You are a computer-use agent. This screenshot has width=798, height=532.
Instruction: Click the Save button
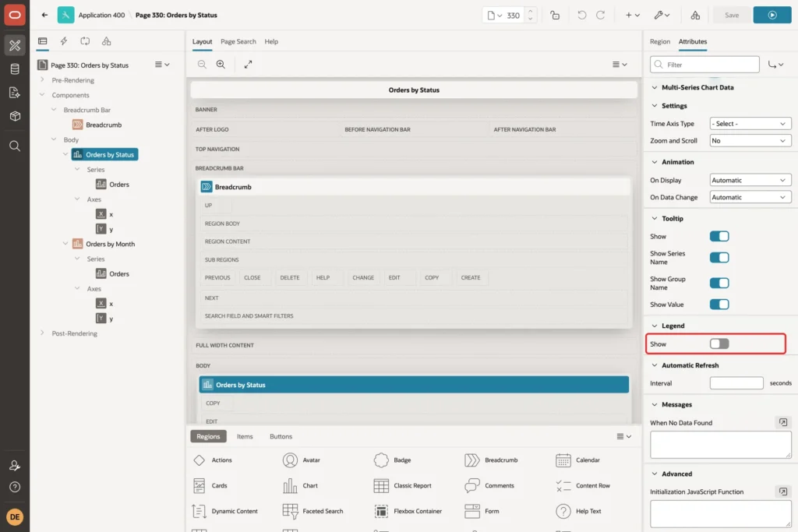pos(731,16)
